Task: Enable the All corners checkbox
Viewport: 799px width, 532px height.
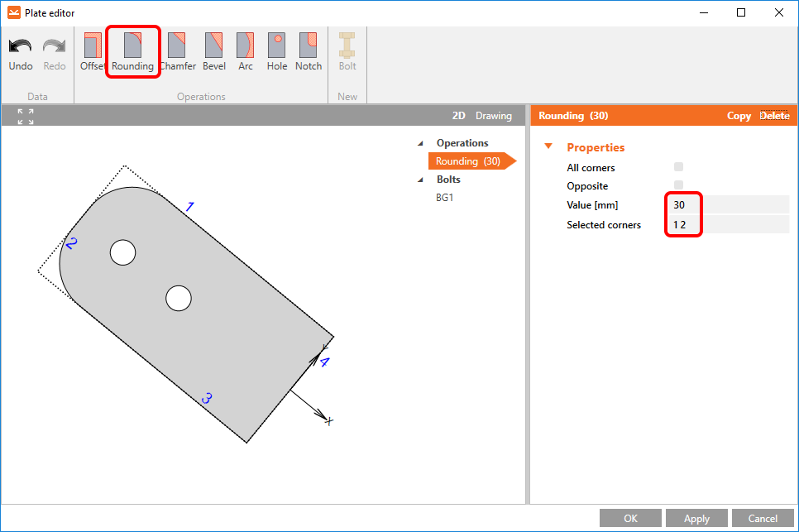Action: tap(679, 168)
